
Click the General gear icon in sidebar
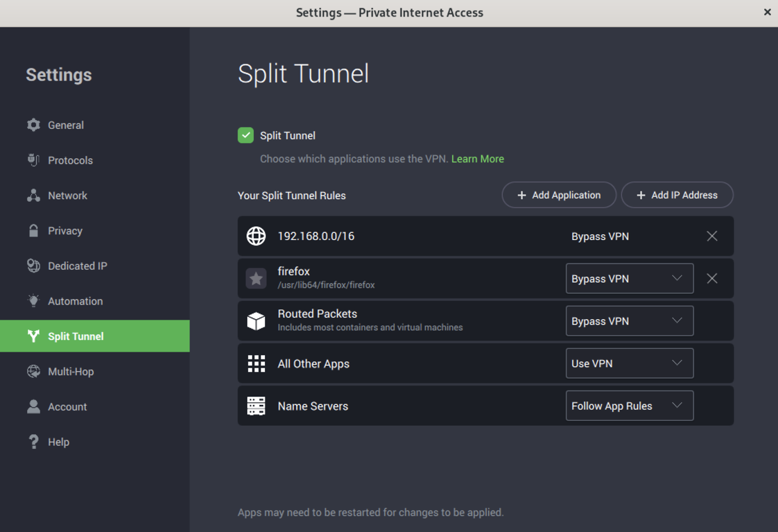[x=34, y=125]
